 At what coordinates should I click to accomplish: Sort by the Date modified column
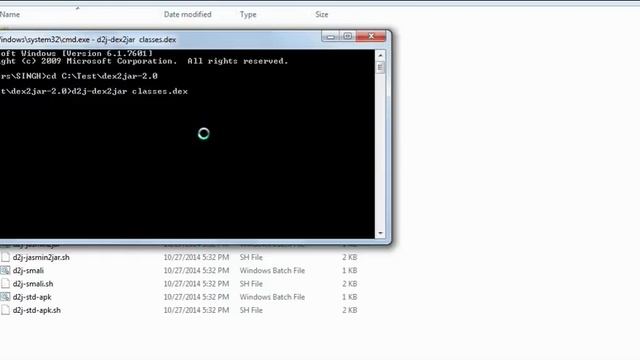coord(187,14)
